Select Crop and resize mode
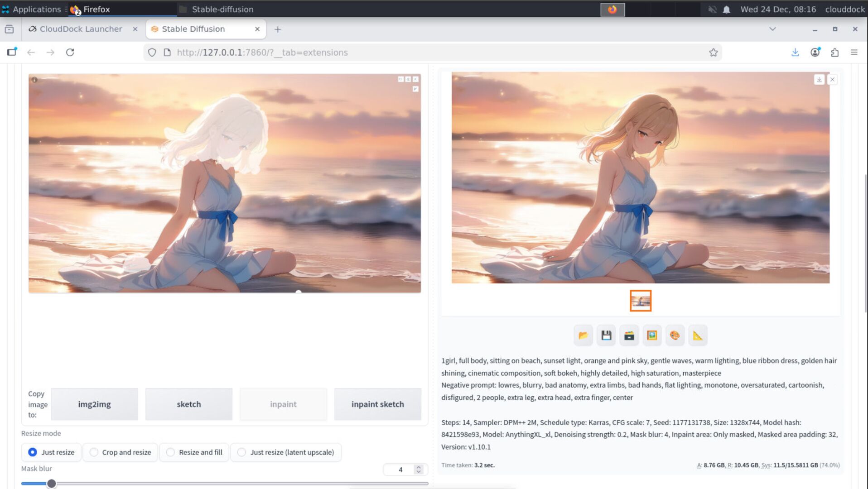The image size is (868, 489). [94, 452]
